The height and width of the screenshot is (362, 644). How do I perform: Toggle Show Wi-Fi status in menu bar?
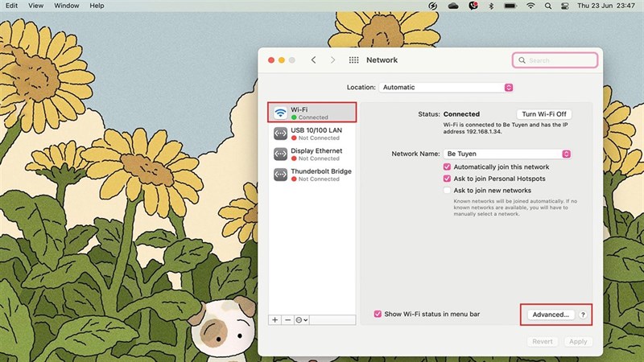click(x=378, y=314)
